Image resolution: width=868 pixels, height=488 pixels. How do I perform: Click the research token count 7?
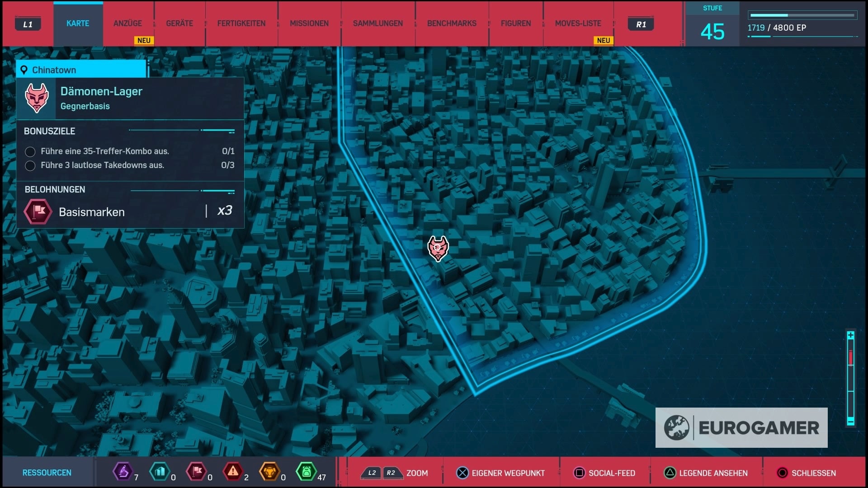click(x=136, y=477)
